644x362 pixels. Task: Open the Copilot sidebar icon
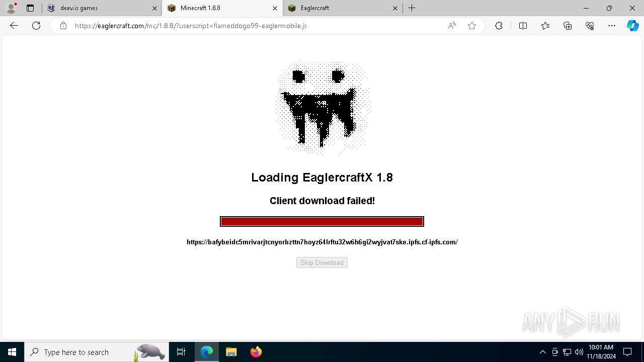[x=632, y=26]
